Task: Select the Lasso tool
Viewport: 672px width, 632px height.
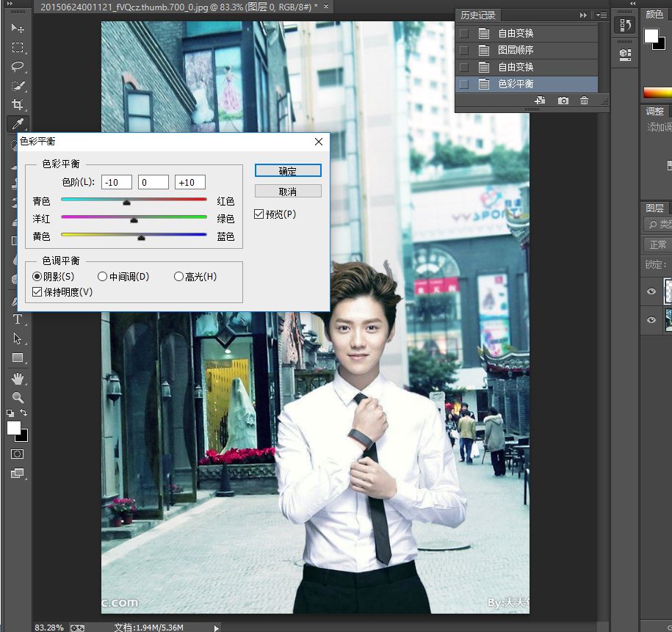Action: click(x=18, y=66)
